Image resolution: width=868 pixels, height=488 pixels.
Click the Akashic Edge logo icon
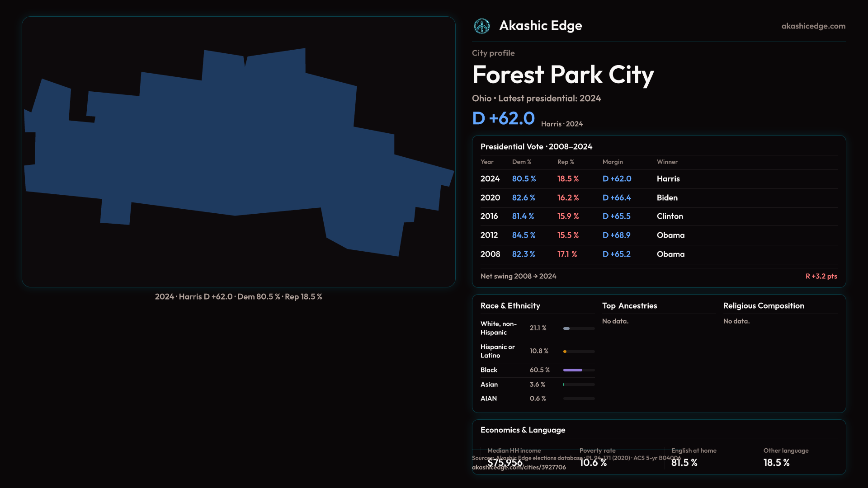(481, 26)
